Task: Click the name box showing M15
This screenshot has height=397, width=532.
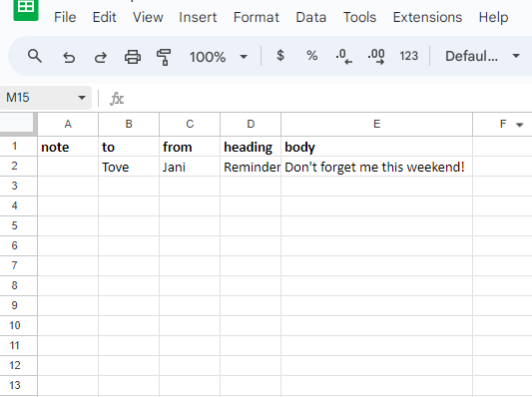Action: click(x=46, y=98)
